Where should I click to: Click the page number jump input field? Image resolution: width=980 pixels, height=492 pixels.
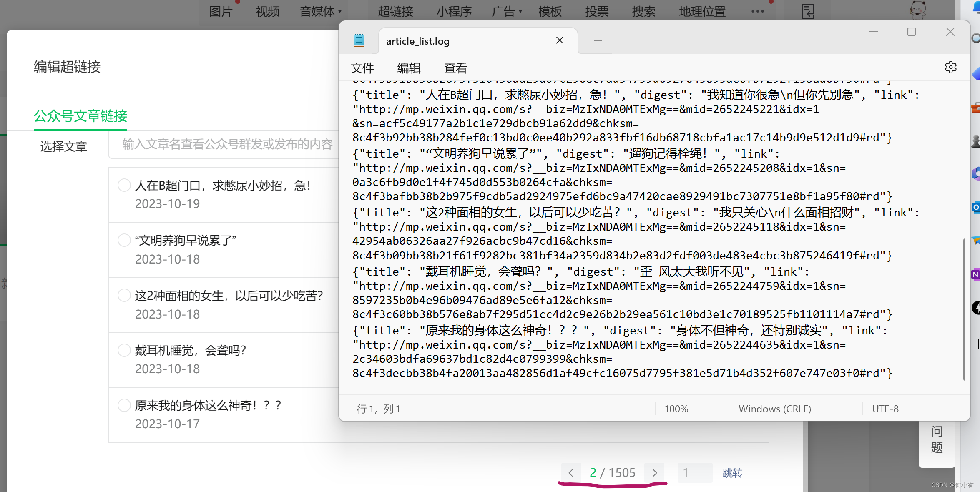coord(695,473)
